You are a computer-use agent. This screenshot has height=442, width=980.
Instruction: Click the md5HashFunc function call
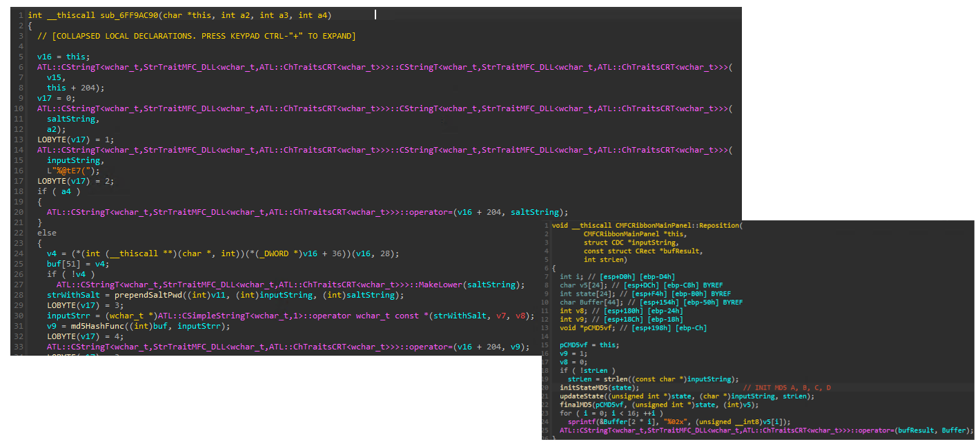96,326
